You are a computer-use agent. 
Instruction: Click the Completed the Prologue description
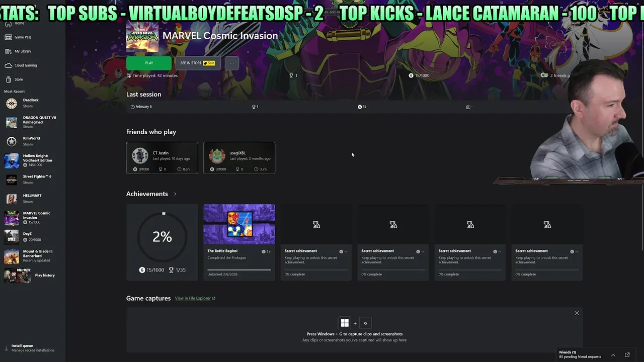pos(226,258)
